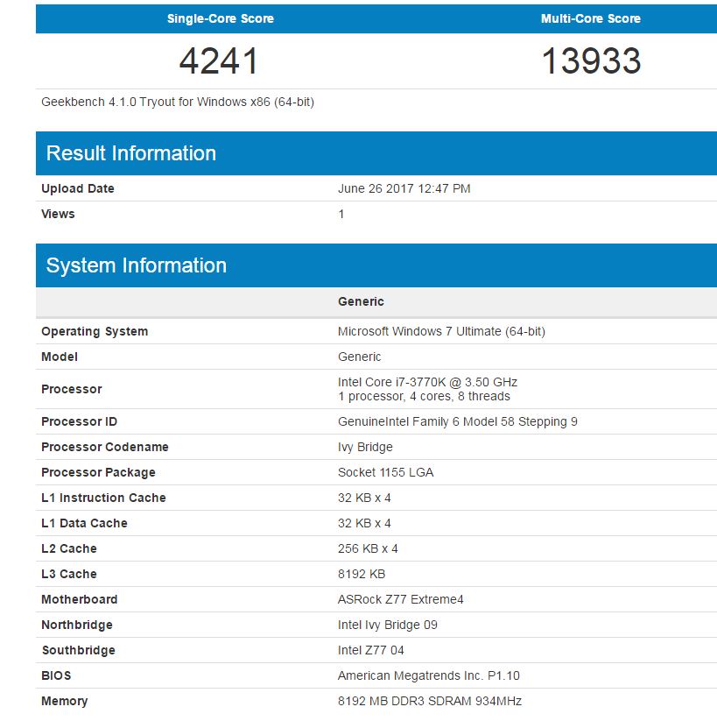Click the Processor row label
This screenshot has width=717, height=728.
point(72,389)
